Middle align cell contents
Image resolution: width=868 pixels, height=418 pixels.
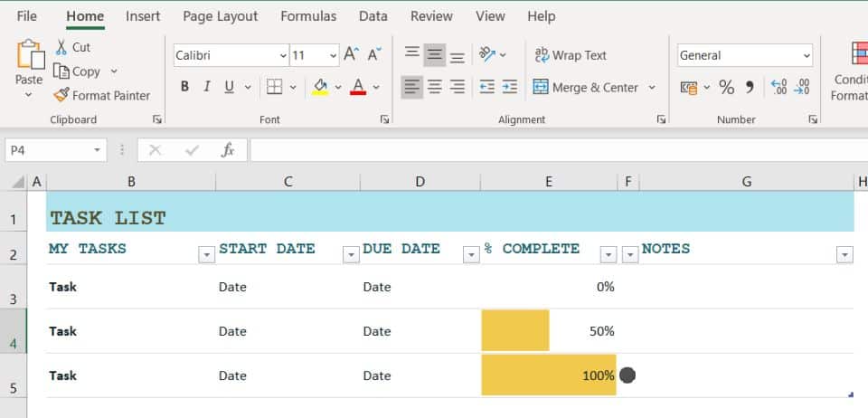pos(435,55)
